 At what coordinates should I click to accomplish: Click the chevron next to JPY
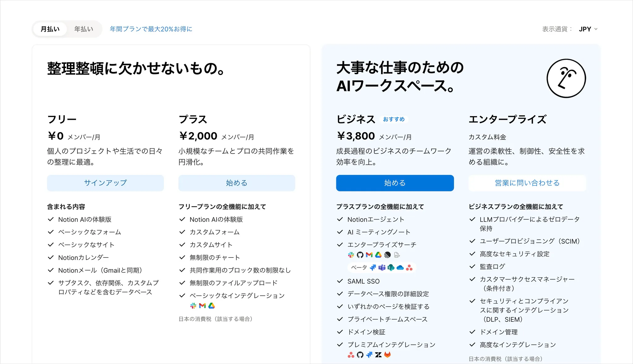[596, 29]
